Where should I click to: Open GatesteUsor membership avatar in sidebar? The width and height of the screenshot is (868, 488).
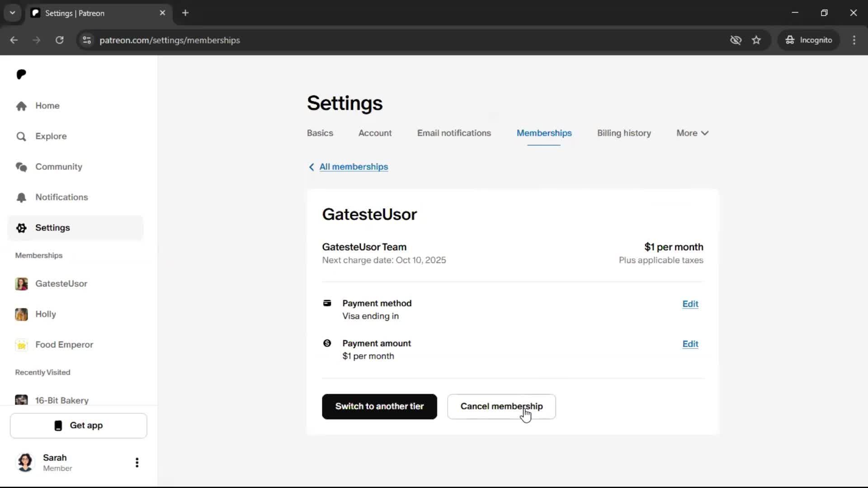coord(21,284)
